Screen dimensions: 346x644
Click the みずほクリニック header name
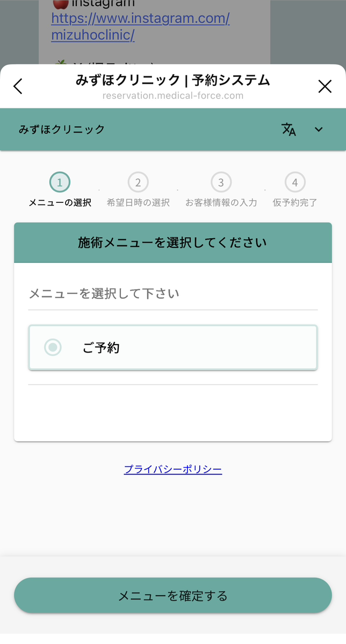62,129
